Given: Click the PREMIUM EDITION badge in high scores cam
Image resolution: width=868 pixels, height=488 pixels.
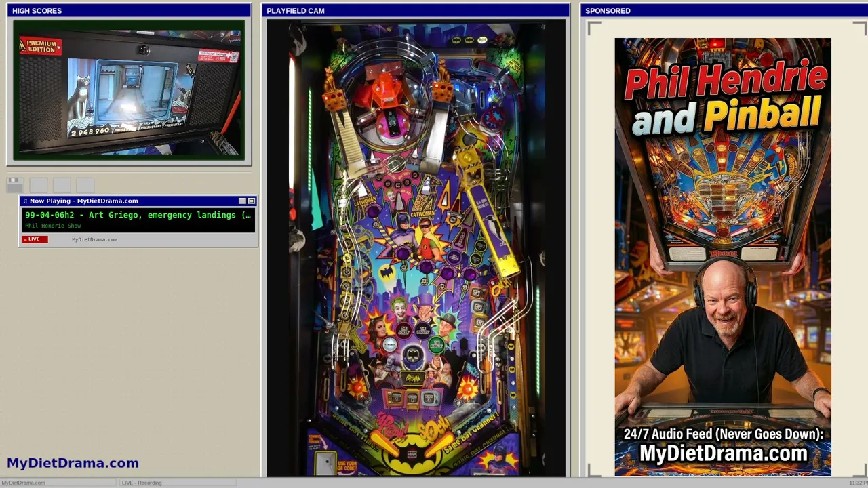Looking at the screenshot, I should point(41,47).
